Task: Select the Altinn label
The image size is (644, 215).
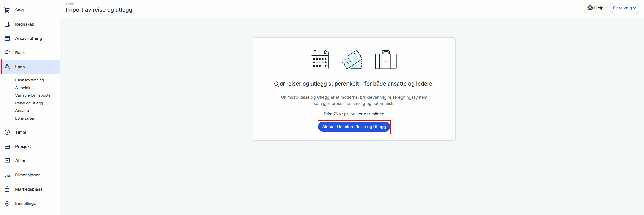Action: coord(21,161)
